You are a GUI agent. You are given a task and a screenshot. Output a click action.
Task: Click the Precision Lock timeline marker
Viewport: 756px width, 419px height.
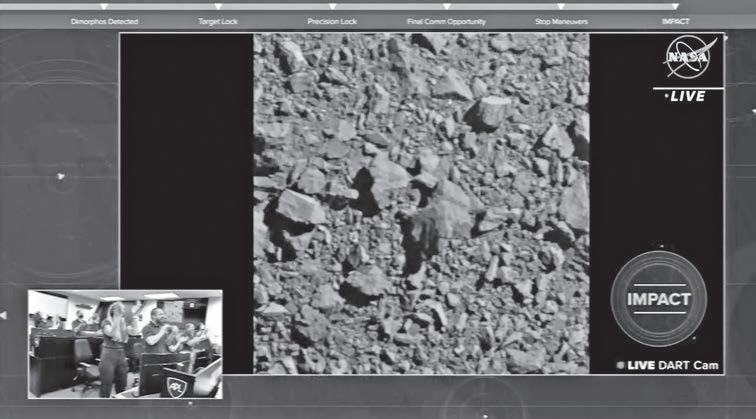point(333,7)
